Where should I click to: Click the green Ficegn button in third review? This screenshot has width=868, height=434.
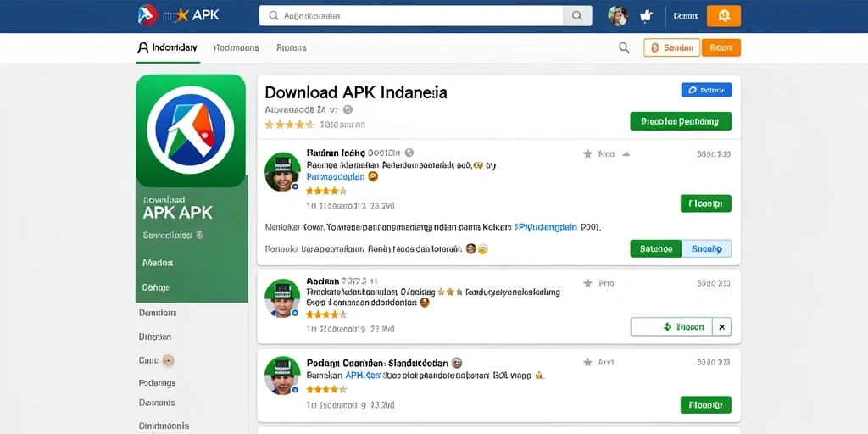706,404
